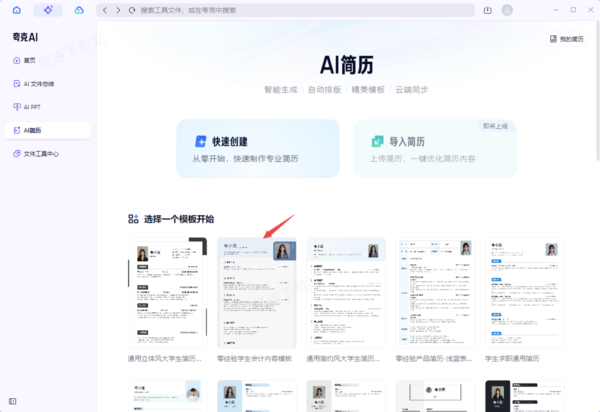Open 首页 in the sidebar
This screenshot has height=412, width=600.
47,60
